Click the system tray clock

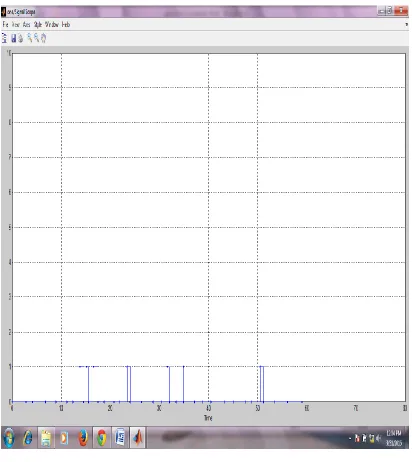pos(394,438)
